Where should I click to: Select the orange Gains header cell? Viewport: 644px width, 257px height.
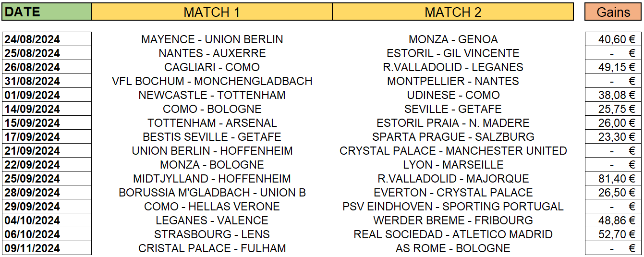tap(613, 12)
